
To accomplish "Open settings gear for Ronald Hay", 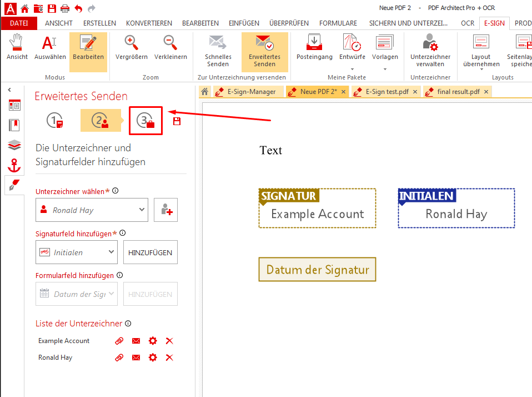I will (153, 358).
